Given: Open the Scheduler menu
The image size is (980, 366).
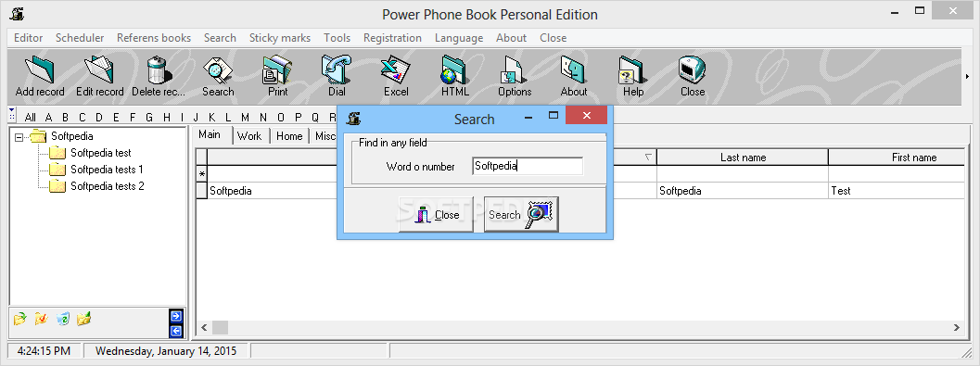Looking at the screenshot, I should 80,38.
